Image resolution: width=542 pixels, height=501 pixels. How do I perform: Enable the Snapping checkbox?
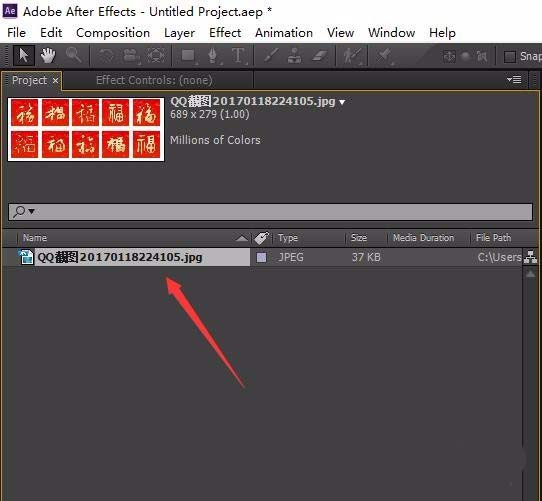510,57
